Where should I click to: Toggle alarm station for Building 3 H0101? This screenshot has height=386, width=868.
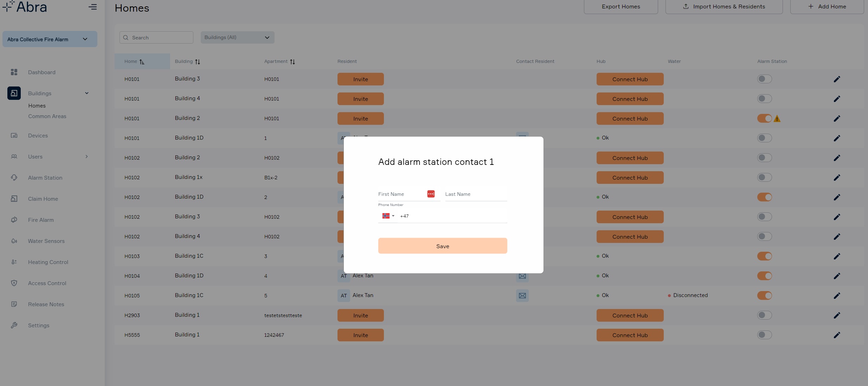pos(764,79)
